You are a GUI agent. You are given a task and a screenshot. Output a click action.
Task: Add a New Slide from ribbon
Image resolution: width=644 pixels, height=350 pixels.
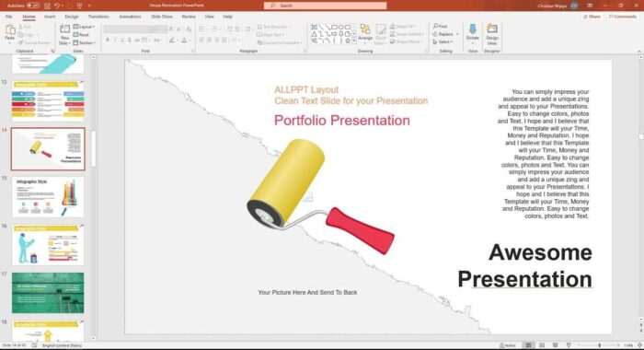click(x=65, y=34)
